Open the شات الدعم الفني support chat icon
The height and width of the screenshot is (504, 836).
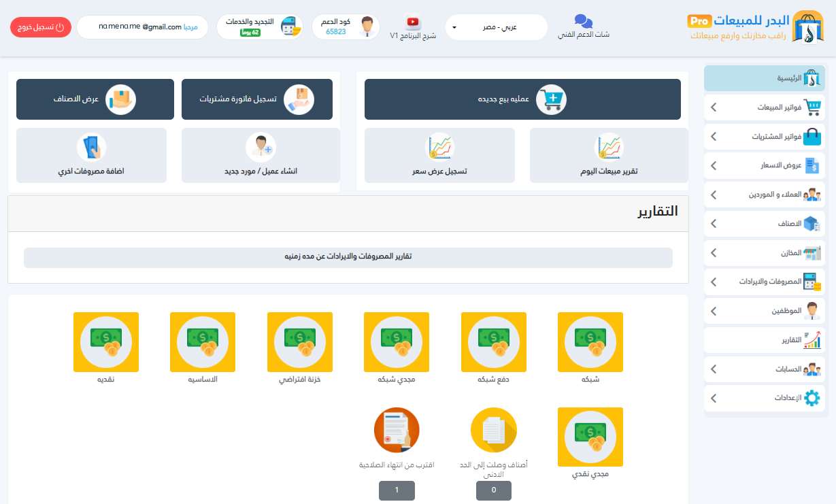[x=584, y=22]
